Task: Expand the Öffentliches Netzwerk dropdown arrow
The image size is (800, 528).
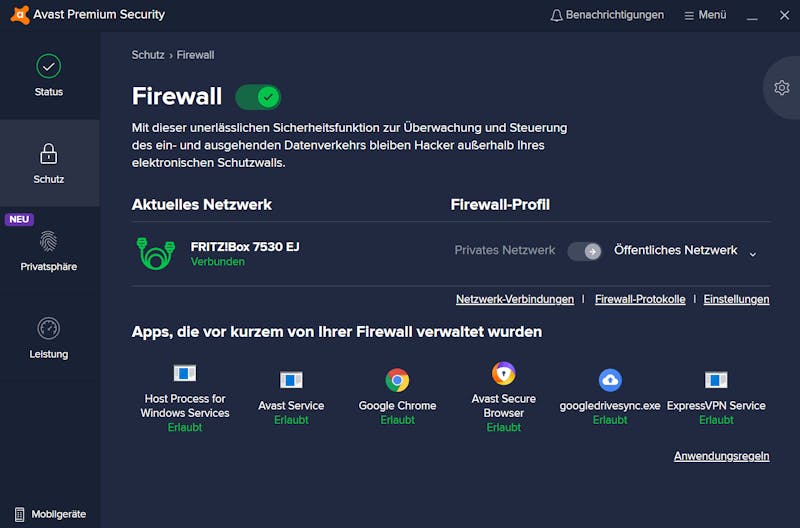Action: click(753, 254)
